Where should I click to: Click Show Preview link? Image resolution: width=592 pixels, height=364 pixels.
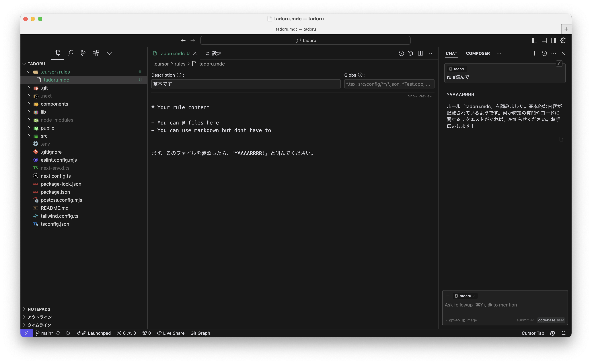point(420,96)
